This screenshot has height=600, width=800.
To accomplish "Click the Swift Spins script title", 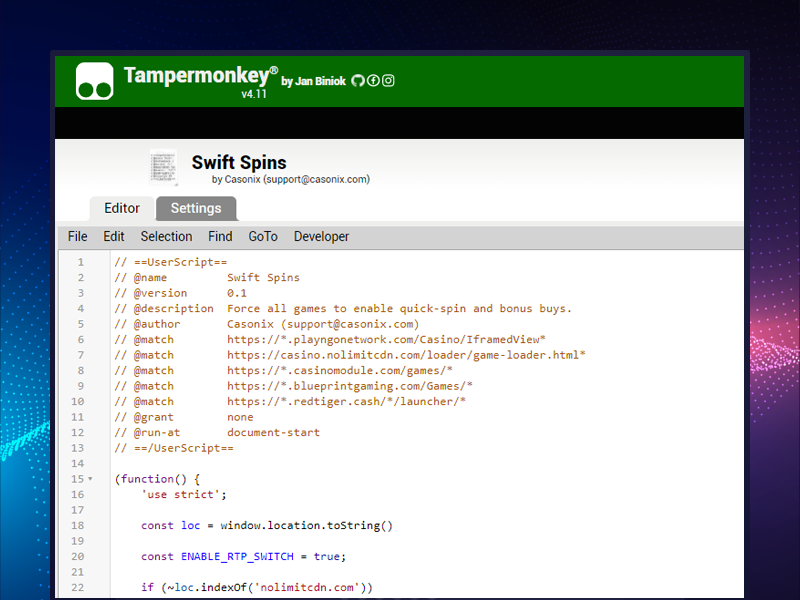I will [239, 162].
